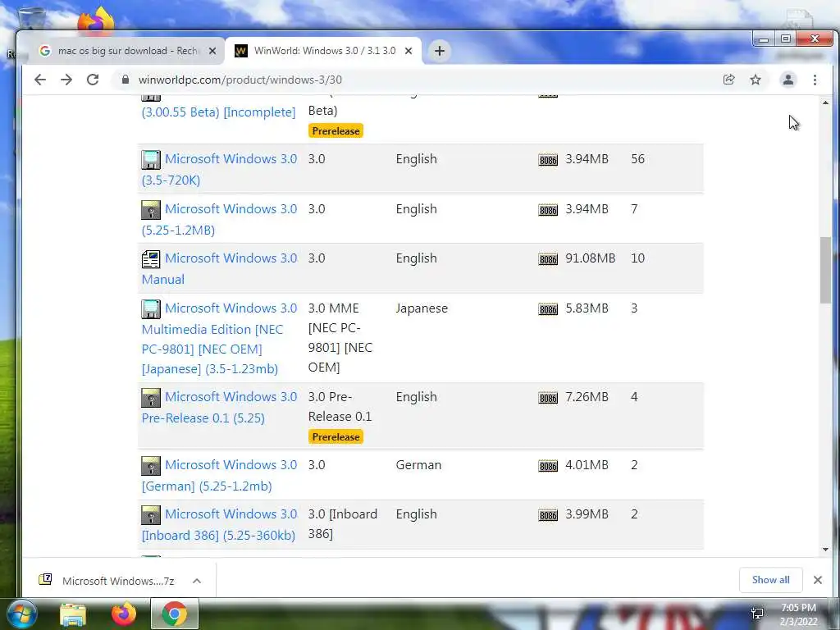View site info via the padlock icon
The width and height of the screenshot is (840, 630).
click(126, 80)
